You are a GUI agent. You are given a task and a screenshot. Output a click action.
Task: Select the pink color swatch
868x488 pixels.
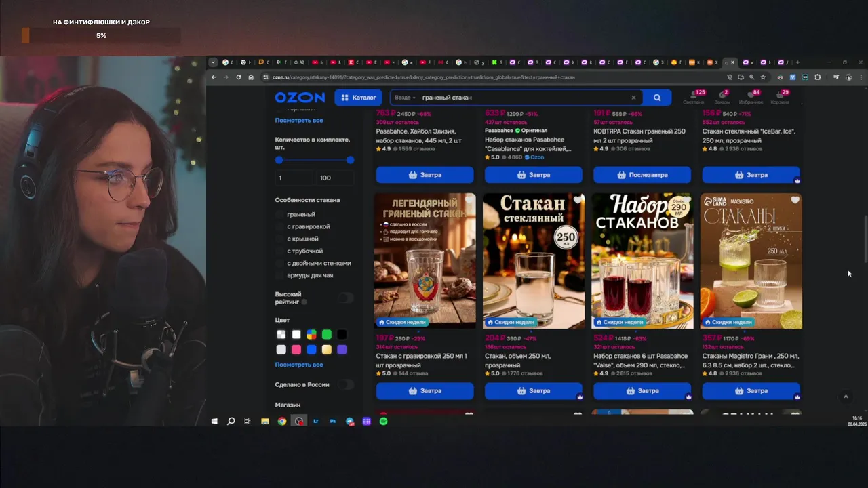296,350
